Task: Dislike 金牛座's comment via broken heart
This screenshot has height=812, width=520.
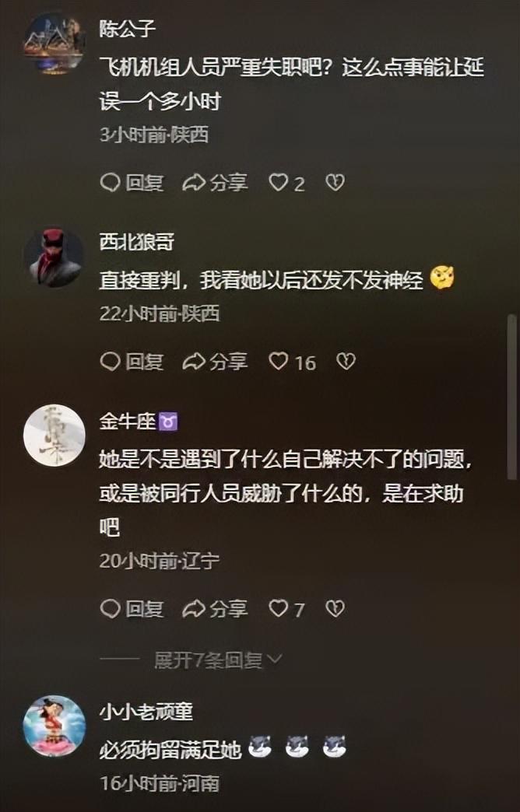Action: point(335,609)
